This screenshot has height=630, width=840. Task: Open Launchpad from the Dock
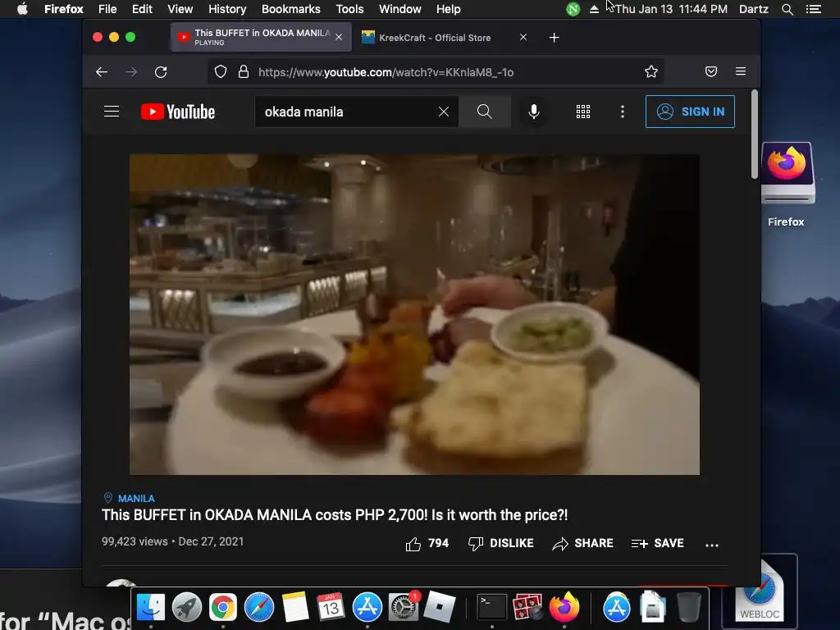pos(187,607)
